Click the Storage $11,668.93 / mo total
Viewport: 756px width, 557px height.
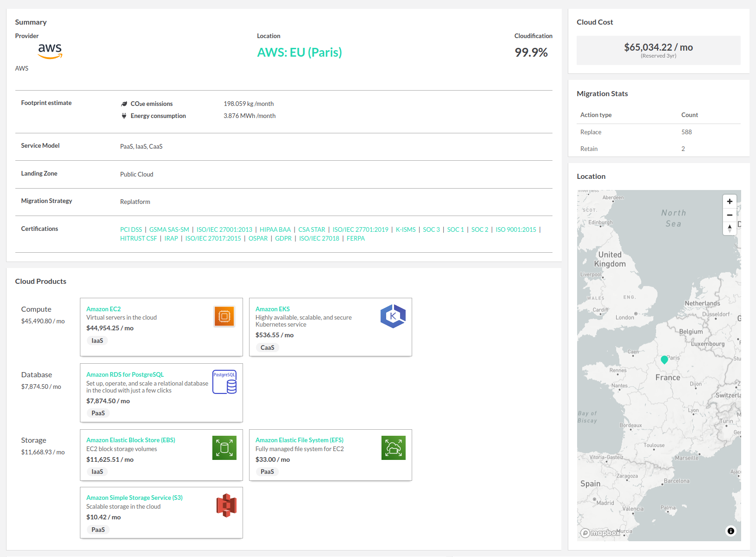point(43,452)
